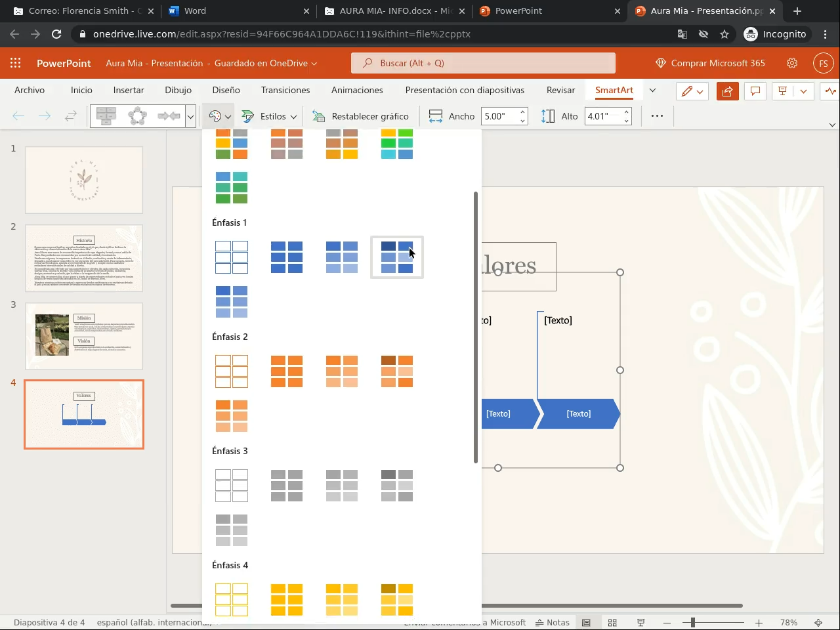Select the circular cycle SmartArt layout thumbnail
Image resolution: width=840 pixels, height=630 pixels.
tap(138, 116)
